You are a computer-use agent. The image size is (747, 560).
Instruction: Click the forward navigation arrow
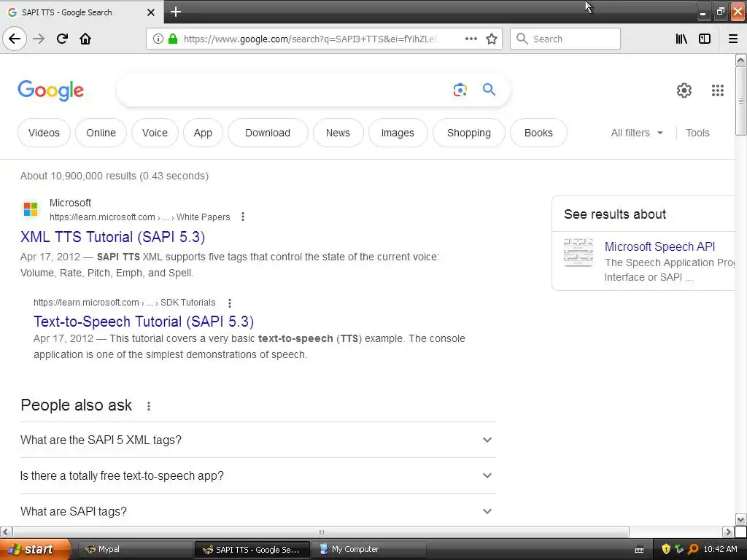click(39, 39)
